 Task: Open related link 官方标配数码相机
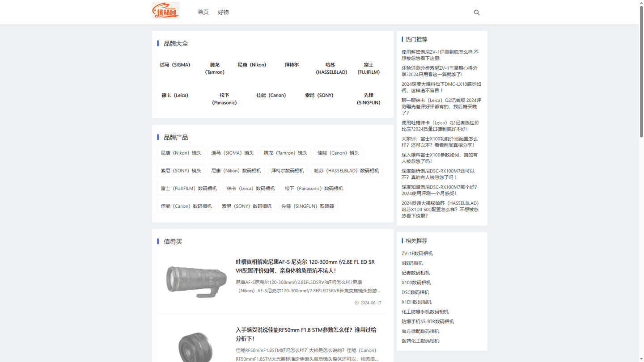[x=420, y=331]
